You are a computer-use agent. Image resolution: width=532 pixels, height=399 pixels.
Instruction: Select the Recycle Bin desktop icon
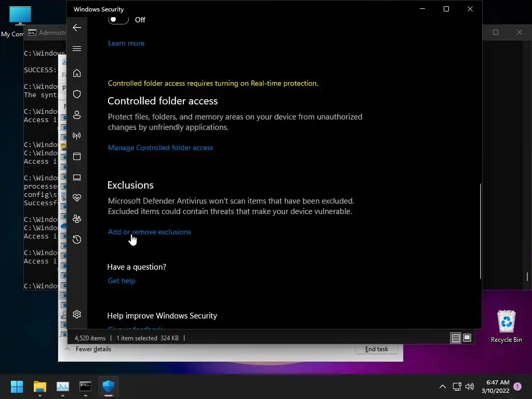pyautogui.click(x=506, y=326)
